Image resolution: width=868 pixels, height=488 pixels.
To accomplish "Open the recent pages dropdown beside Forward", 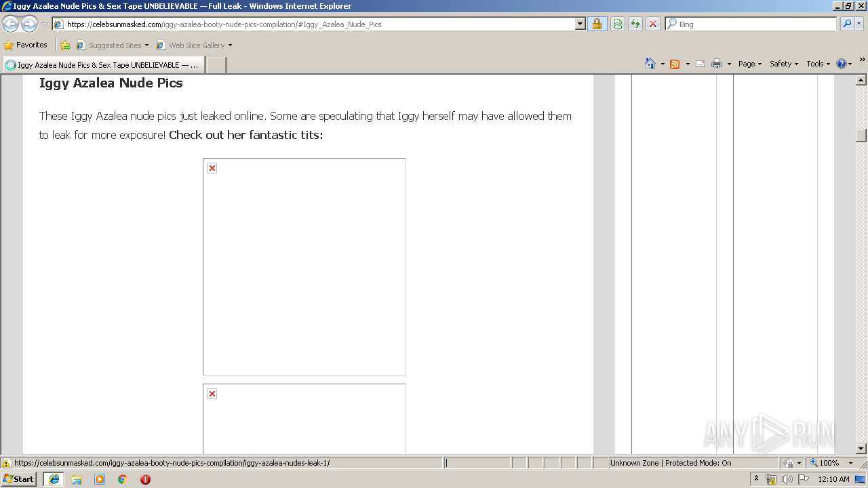I will pyautogui.click(x=44, y=24).
